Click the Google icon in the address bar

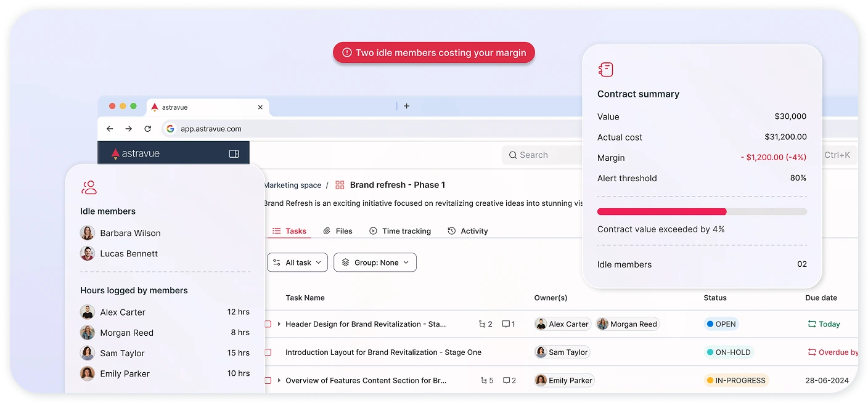pyautogui.click(x=170, y=129)
